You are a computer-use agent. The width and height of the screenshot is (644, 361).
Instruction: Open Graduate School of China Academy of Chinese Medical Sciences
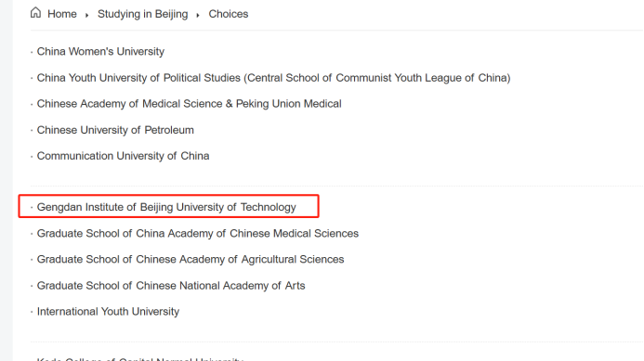pos(198,234)
